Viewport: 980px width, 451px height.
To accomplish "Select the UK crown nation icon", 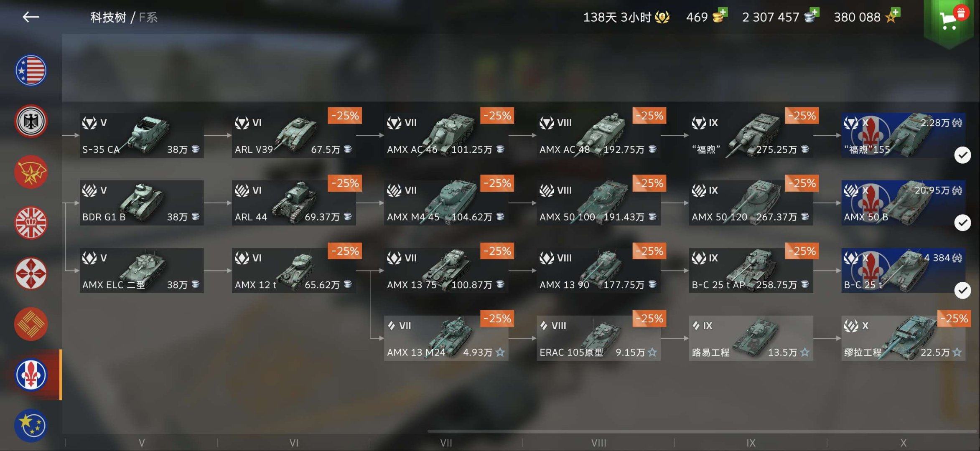I will (31, 223).
